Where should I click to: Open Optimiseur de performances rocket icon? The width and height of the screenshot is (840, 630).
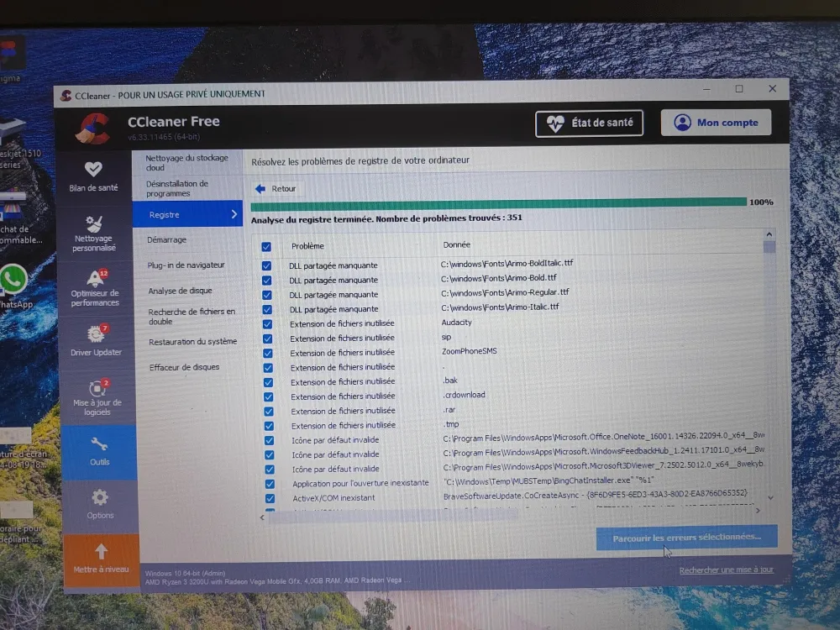(95, 279)
